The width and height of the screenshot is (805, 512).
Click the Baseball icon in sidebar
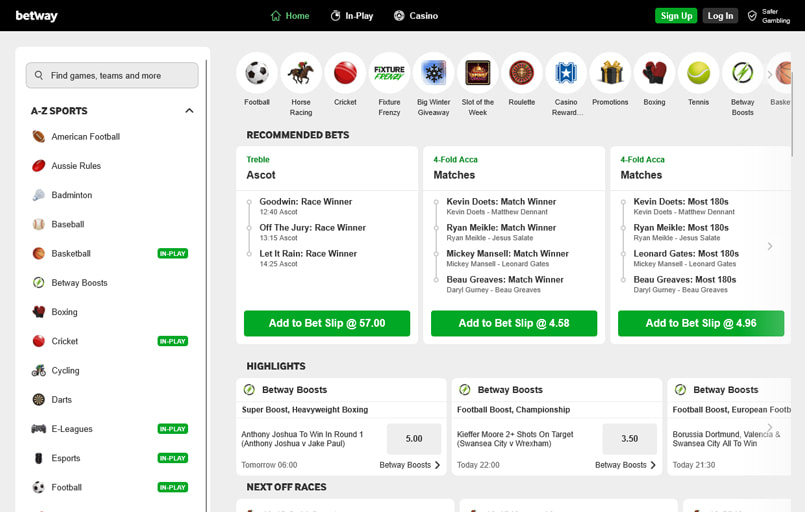point(39,224)
